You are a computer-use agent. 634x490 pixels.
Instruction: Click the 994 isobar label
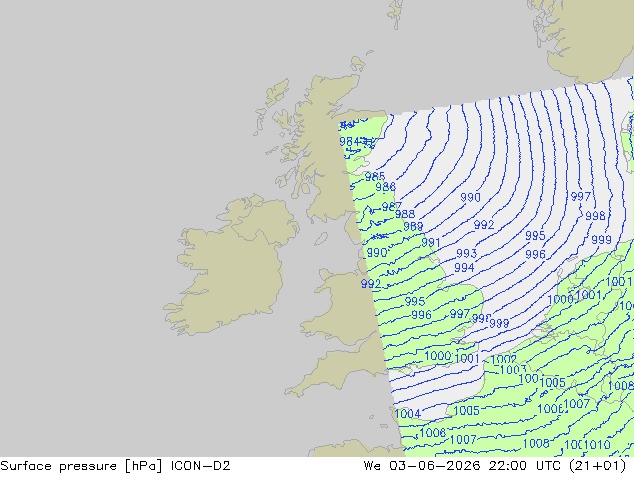point(464,268)
